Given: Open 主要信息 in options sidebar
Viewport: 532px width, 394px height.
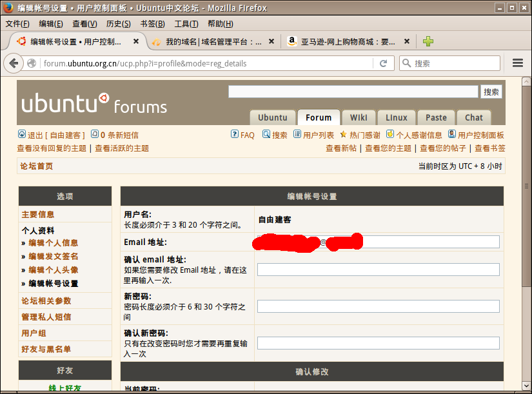Looking at the screenshot, I should [38, 215].
